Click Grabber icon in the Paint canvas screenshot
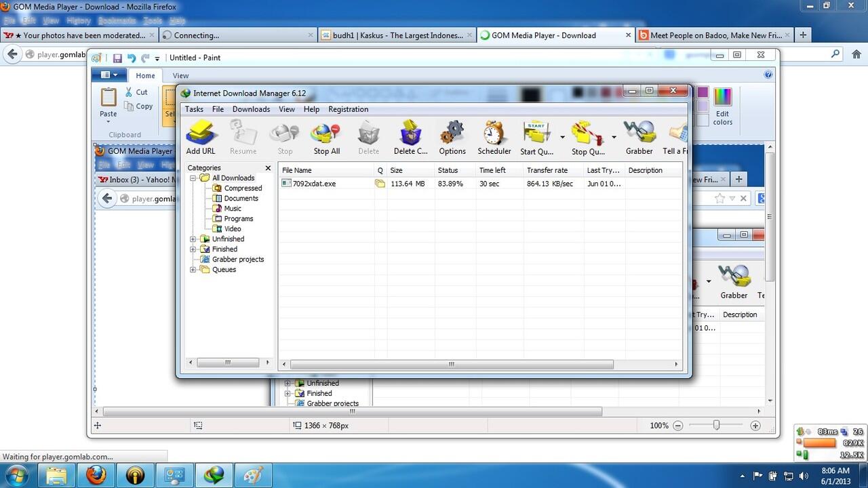Viewport: 868px width, 488px height. (734, 282)
